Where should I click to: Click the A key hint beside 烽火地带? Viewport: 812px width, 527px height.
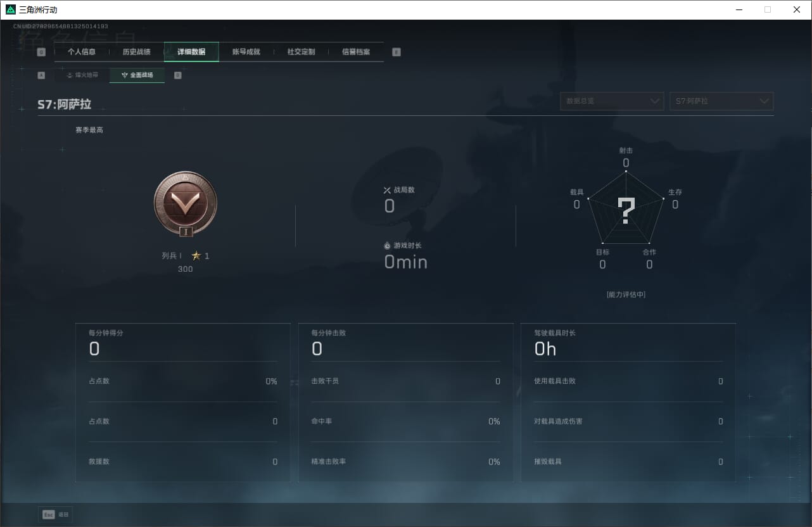[42, 75]
